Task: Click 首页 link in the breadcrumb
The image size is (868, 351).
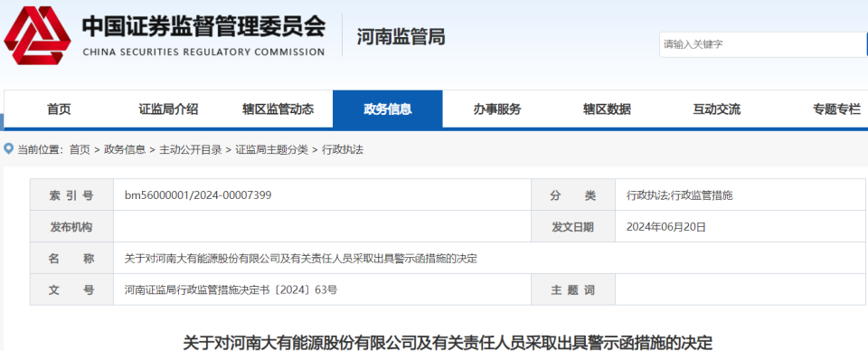Action: tap(80, 149)
